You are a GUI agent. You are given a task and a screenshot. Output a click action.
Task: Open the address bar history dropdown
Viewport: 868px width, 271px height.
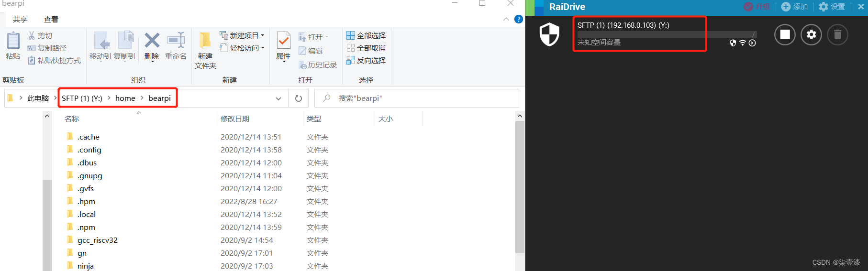(x=278, y=98)
